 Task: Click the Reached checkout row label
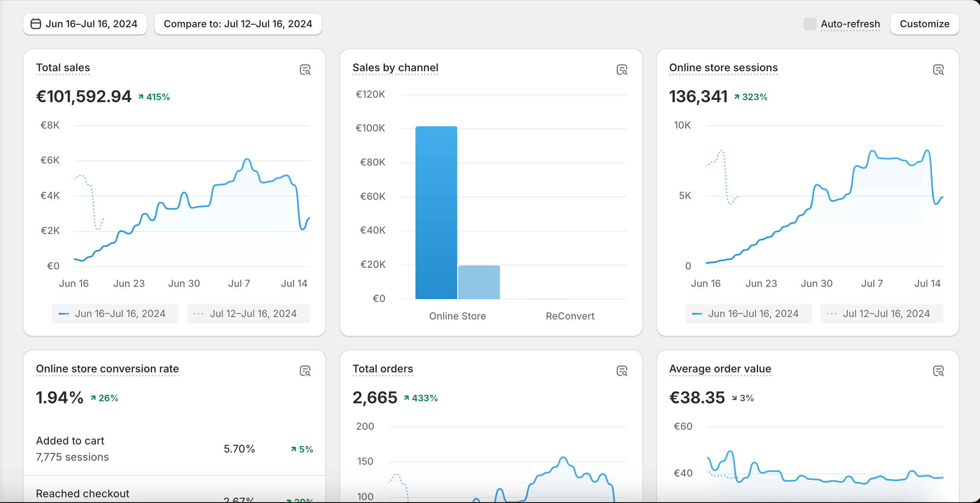point(82,494)
